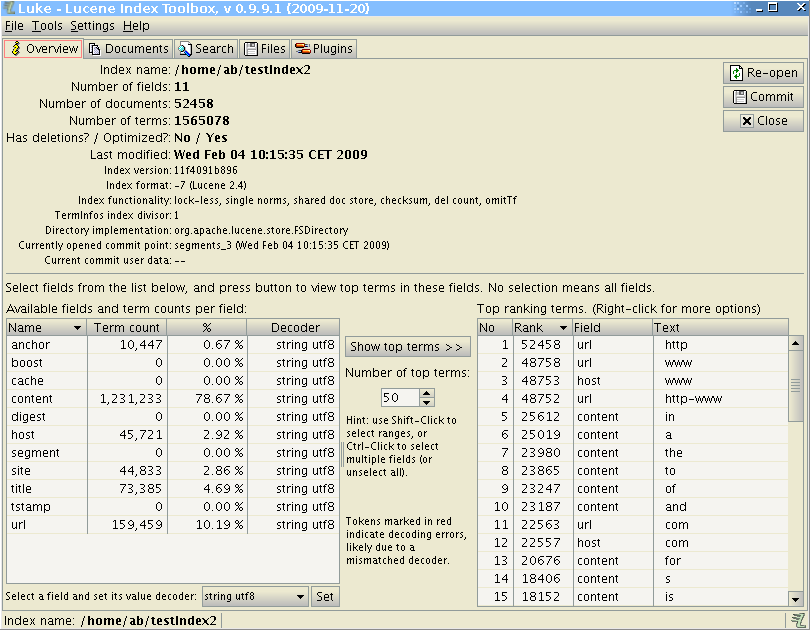Open the Documents tab
Screen dimensions: 810x630
click(128, 49)
